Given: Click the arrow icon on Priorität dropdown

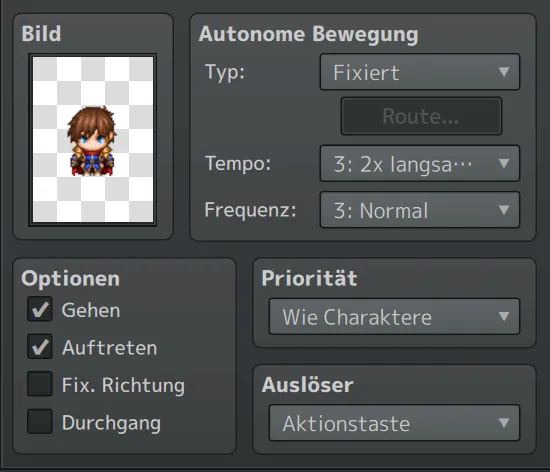Looking at the screenshot, I should coord(504,317).
